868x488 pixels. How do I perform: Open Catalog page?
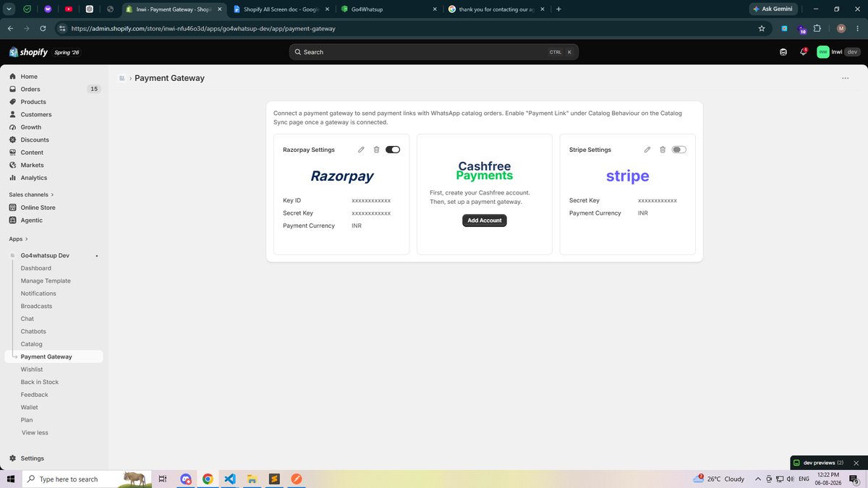point(32,344)
